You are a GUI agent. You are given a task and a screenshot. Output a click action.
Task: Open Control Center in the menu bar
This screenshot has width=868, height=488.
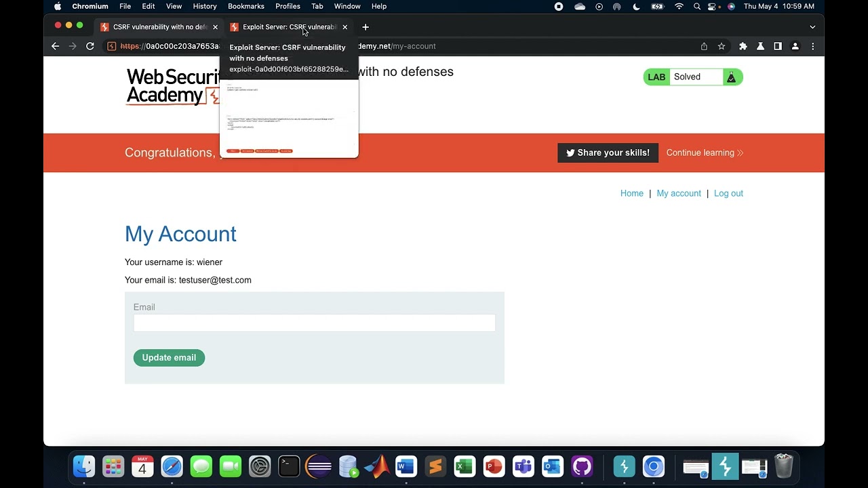tap(713, 6)
